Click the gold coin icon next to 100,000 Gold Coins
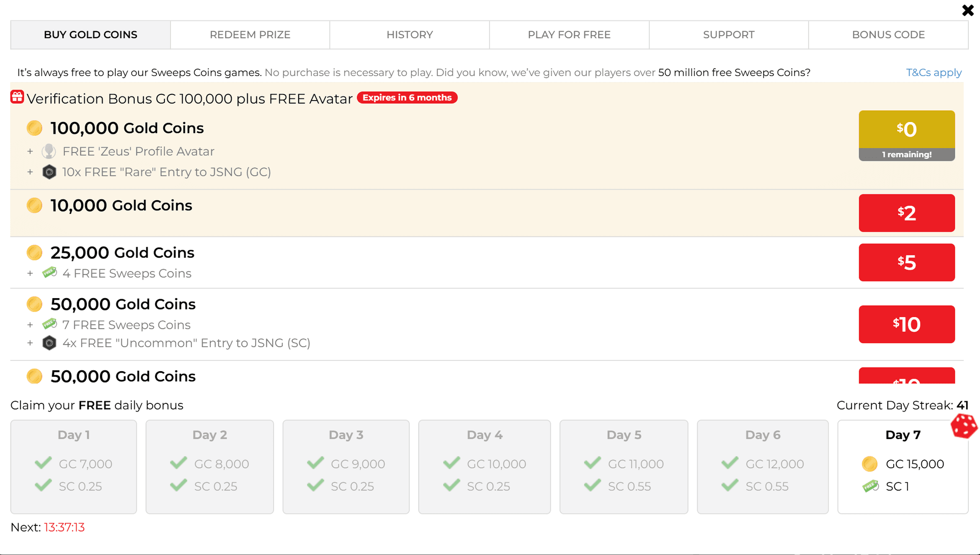The width and height of the screenshot is (980, 555). pyautogui.click(x=35, y=128)
